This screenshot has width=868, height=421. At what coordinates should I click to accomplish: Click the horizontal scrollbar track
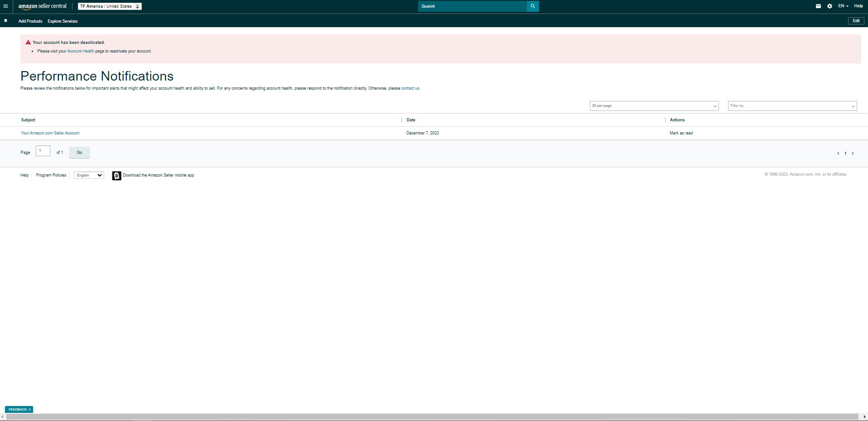[433, 416]
